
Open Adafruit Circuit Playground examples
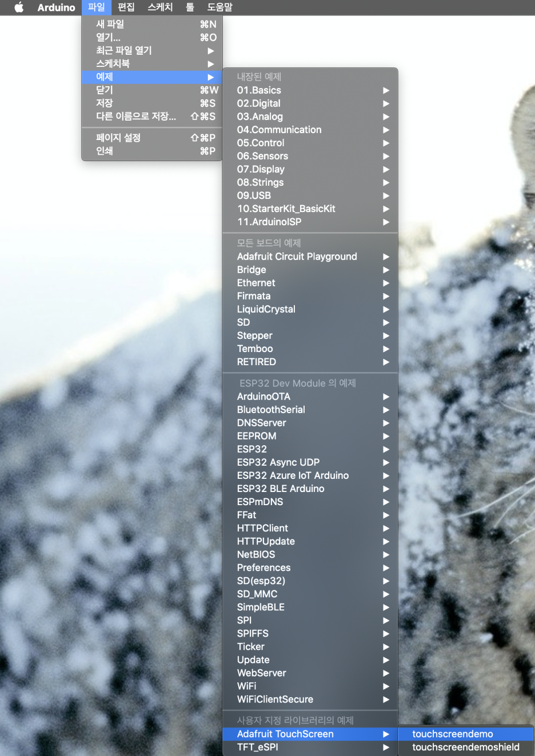310,257
